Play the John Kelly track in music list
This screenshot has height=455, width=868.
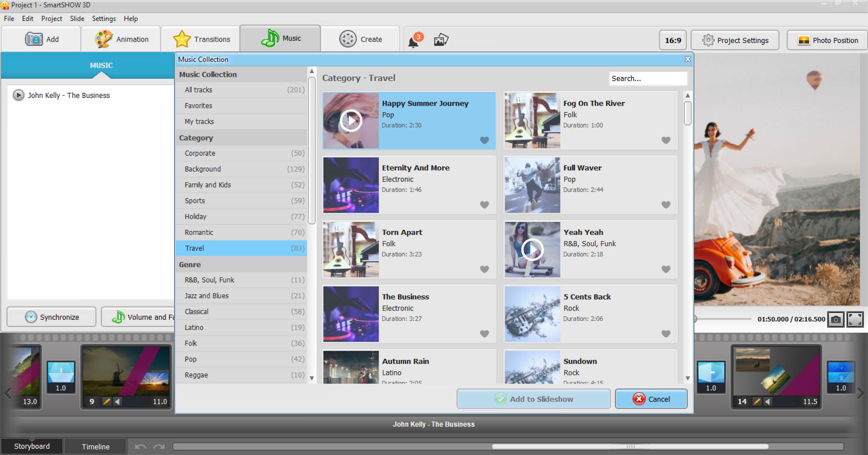point(18,95)
